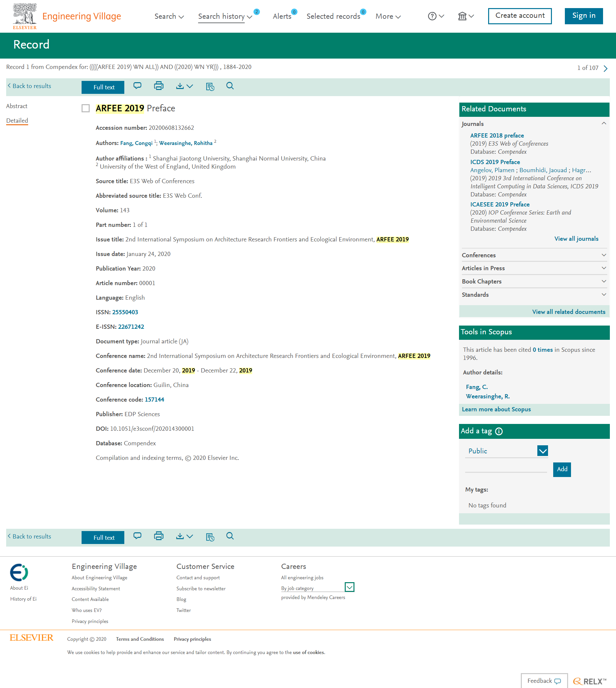Switch to the Abstract view
The image size is (616, 688).
(x=17, y=106)
